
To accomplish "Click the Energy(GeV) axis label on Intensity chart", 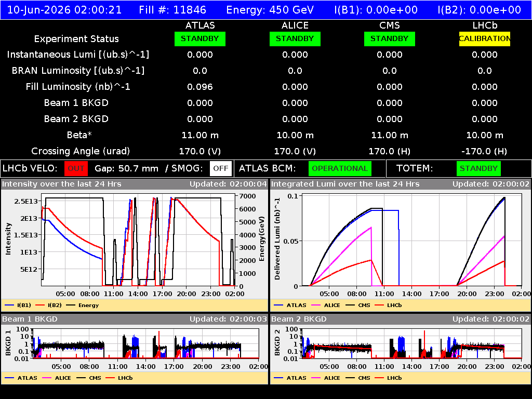I will tap(262, 239).
